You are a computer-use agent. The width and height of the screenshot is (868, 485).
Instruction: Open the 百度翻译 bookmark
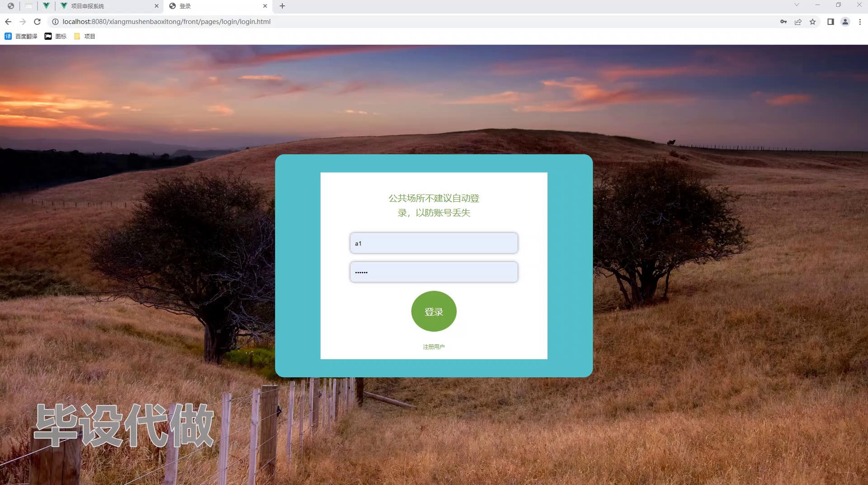(21, 36)
